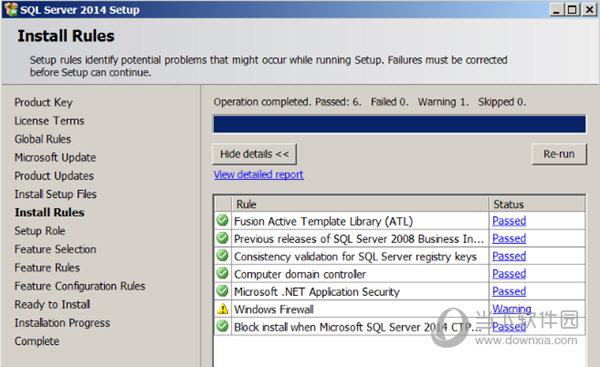The height and width of the screenshot is (367, 600).
Task: Select License Terms step in sidebar
Action: coord(49,121)
